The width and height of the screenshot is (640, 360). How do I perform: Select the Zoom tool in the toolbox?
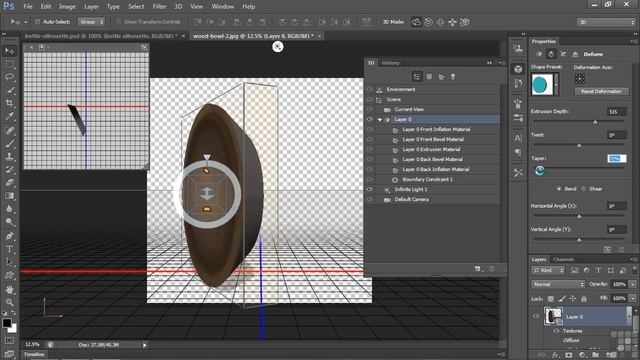(9, 302)
